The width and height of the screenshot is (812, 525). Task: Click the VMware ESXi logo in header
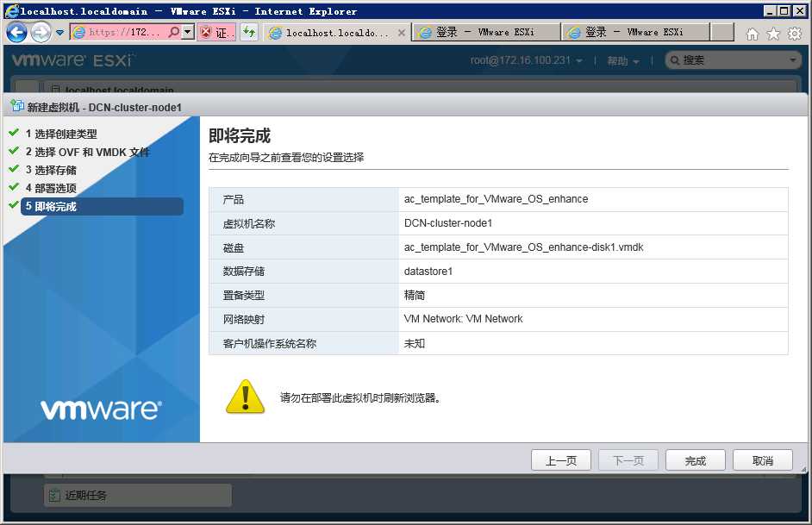coord(72,60)
